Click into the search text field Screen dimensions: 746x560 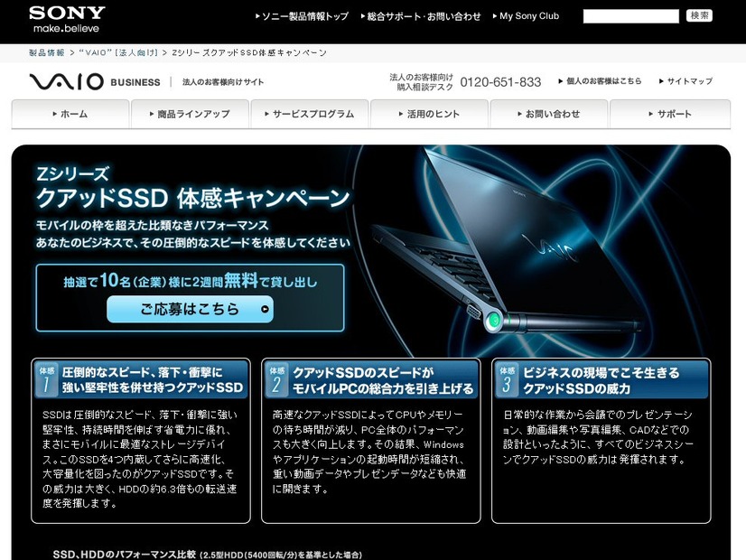pyautogui.click(x=629, y=16)
